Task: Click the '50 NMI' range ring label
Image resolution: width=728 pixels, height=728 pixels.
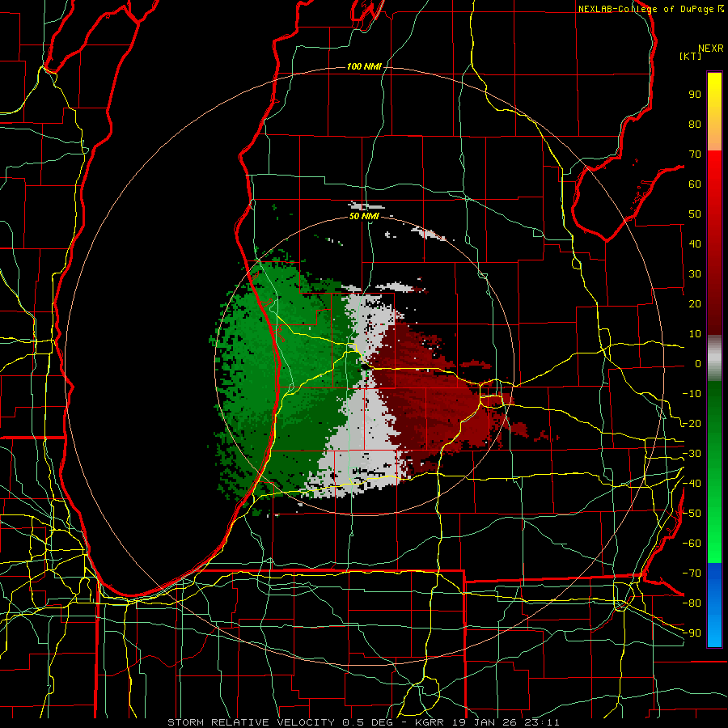Action: [364, 216]
